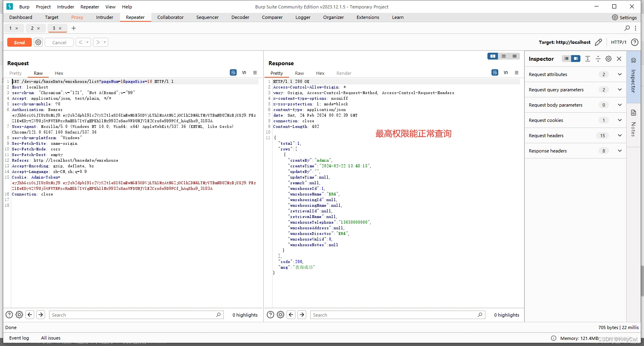Open Request search help icon
The height and width of the screenshot is (346, 644).
[x=9, y=315]
